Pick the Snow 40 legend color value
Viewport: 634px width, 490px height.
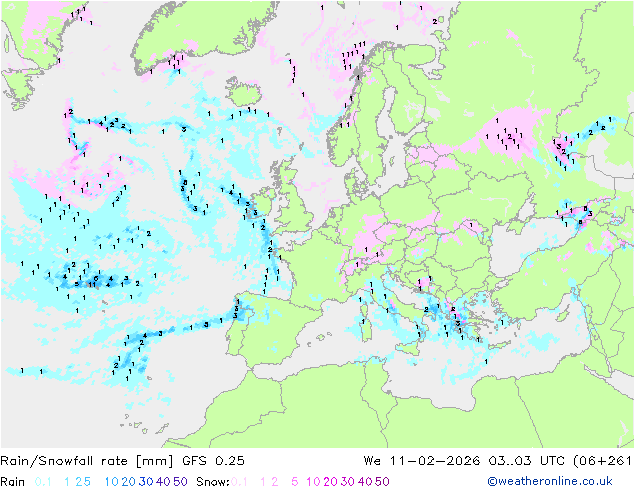[x=365, y=482]
